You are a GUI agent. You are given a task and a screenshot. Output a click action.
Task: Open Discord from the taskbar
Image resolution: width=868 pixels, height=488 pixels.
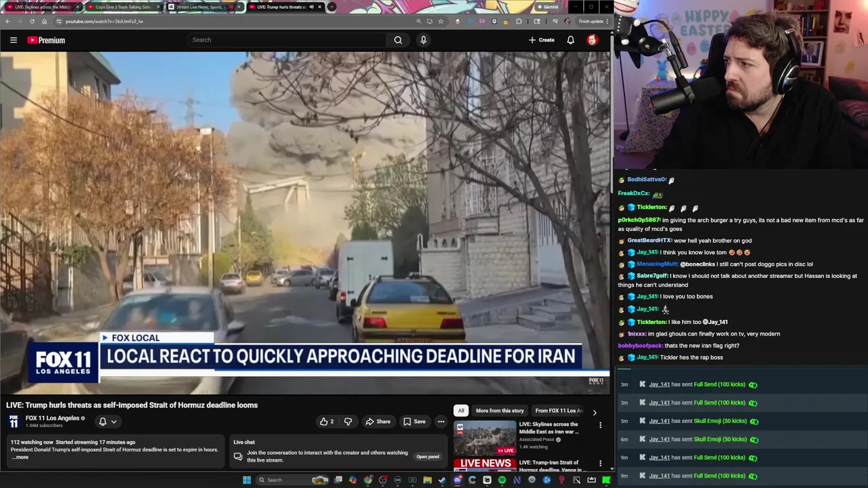coord(457,480)
